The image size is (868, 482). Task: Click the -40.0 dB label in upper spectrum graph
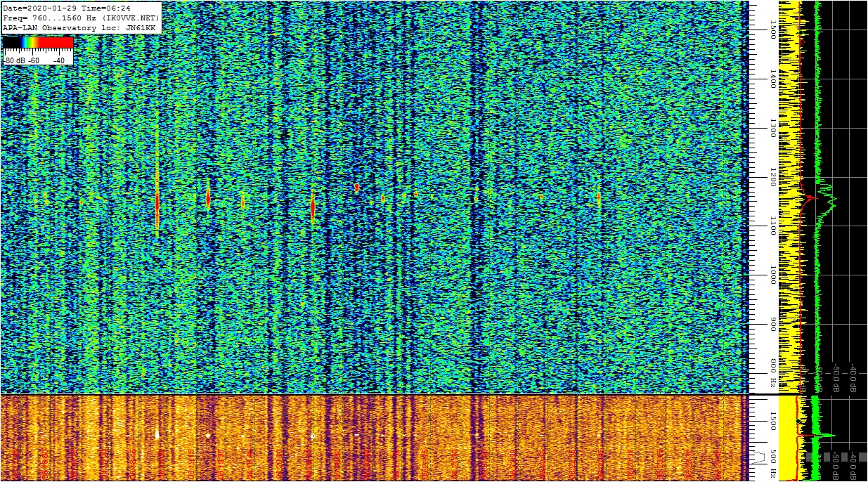(852, 377)
